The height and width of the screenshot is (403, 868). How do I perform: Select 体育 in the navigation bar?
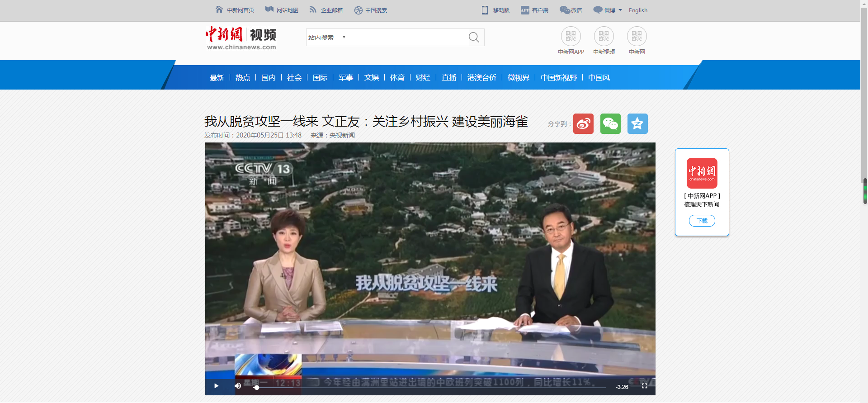[397, 77]
